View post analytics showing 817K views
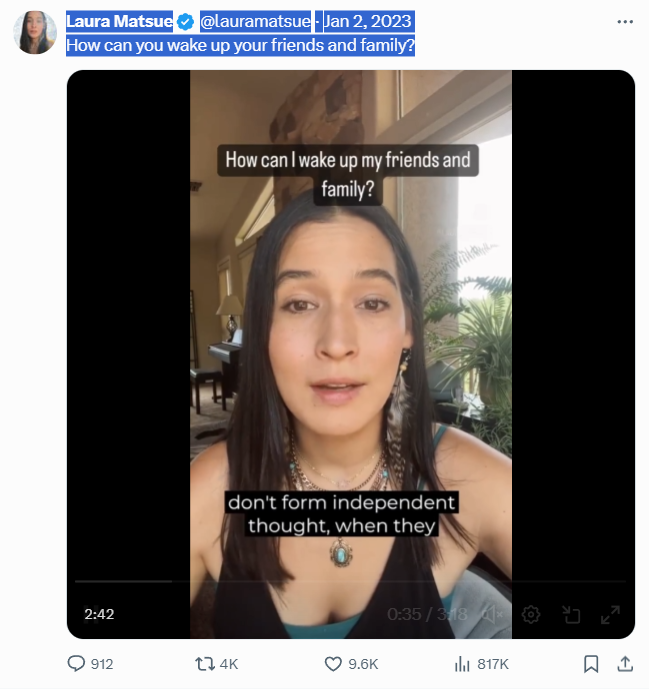The width and height of the screenshot is (649, 689). click(x=462, y=664)
